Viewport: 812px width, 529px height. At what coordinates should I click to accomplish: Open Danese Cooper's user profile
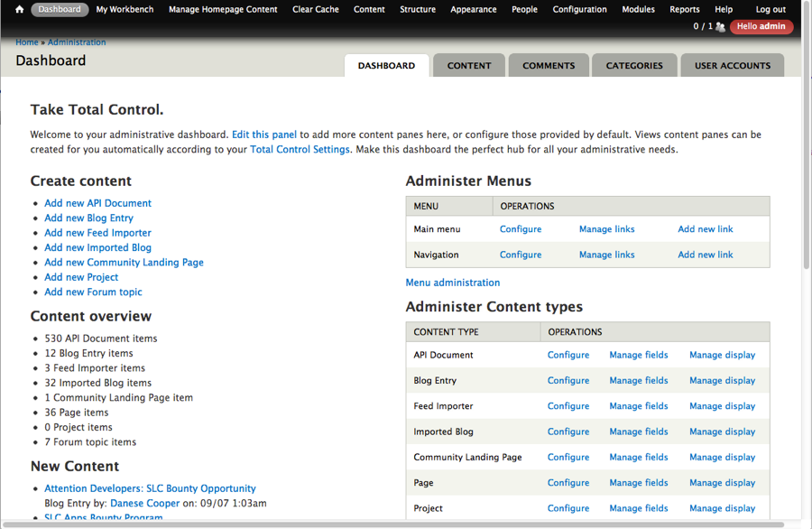point(144,503)
